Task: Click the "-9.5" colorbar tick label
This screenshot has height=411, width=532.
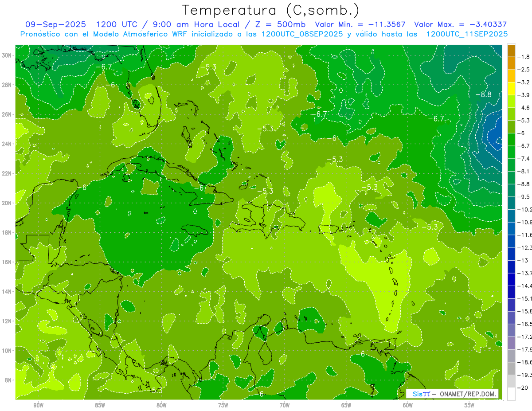Action: (524, 196)
